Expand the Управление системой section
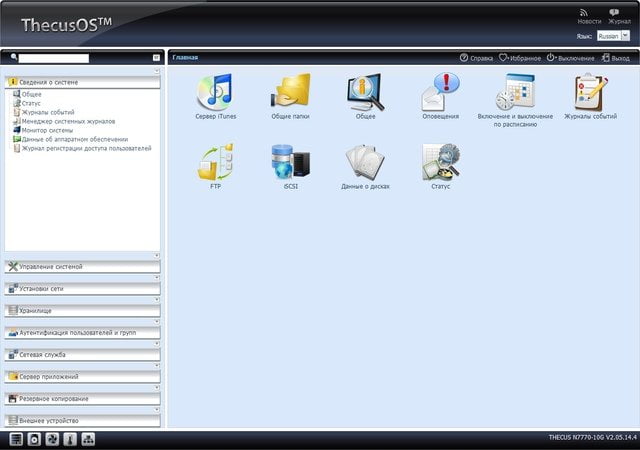Viewport: 640px width, 450px height. click(x=82, y=267)
